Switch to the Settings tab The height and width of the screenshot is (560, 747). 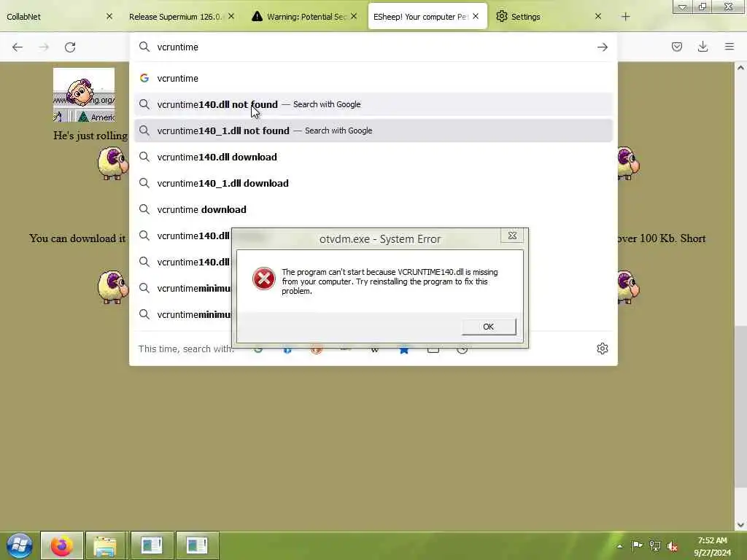tap(549, 17)
